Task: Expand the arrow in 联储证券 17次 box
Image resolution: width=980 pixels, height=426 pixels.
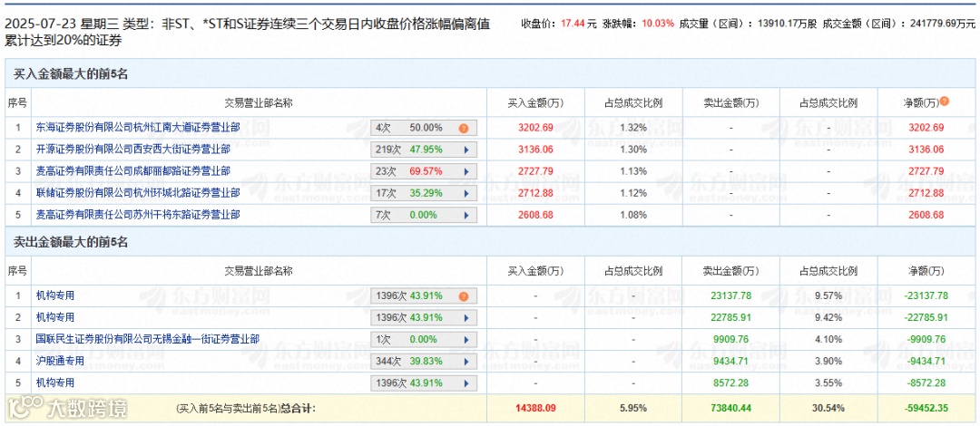Action: pos(465,193)
